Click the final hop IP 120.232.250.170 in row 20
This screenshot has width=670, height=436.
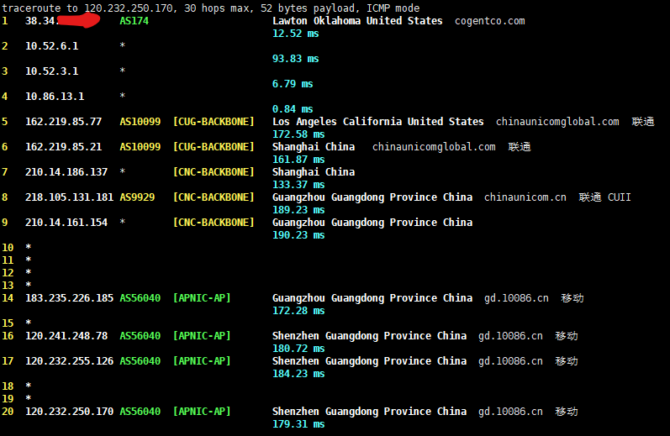pos(67,411)
